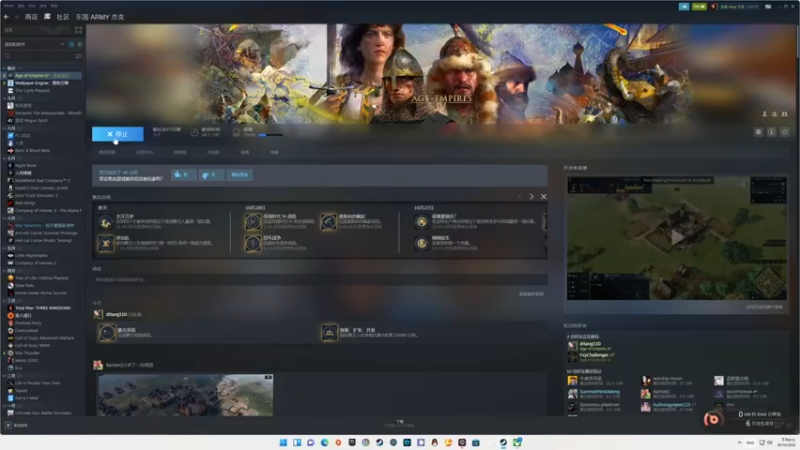Click the add a game plus icon

coord(8,425)
